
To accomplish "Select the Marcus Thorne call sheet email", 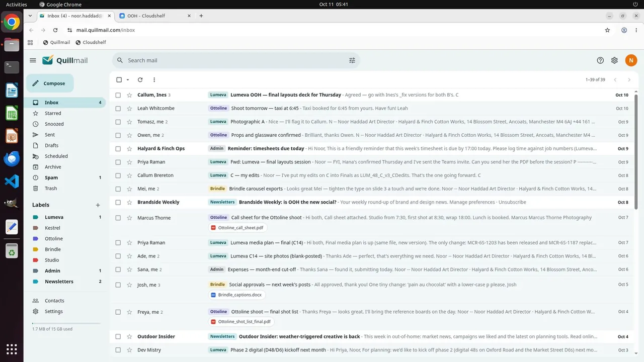I will click(x=118, y=218).
